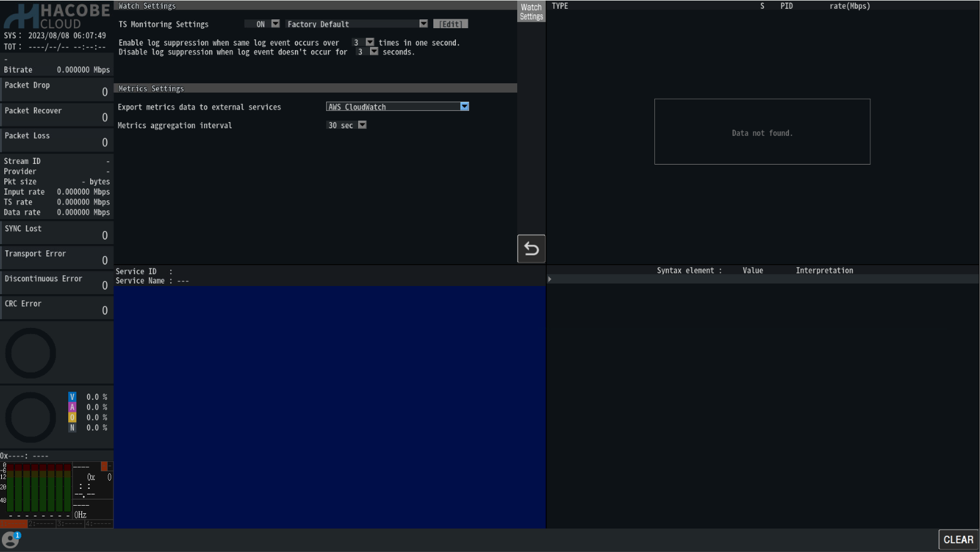
Task: Click the back arrow return icon
Action: click(x=531, y=248)
